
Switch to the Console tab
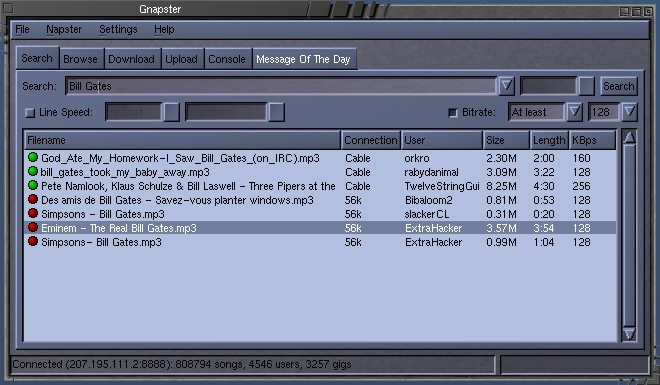point(227,59)
